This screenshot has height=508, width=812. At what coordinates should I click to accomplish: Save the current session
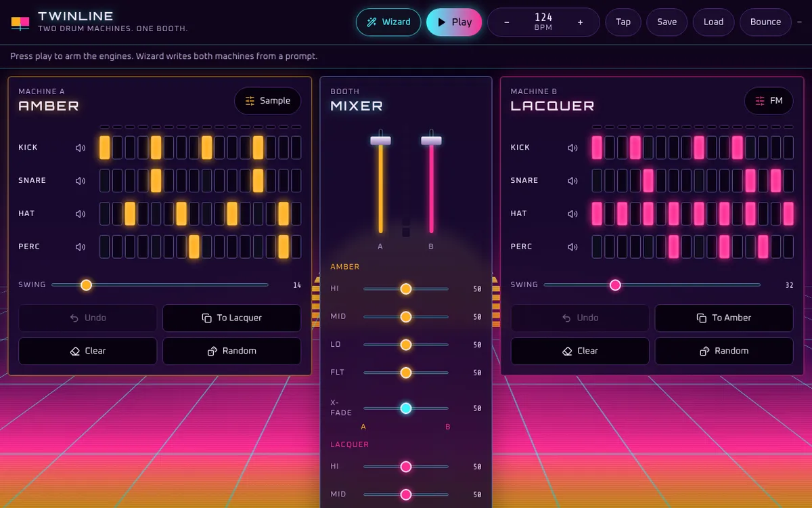[667, 22]
